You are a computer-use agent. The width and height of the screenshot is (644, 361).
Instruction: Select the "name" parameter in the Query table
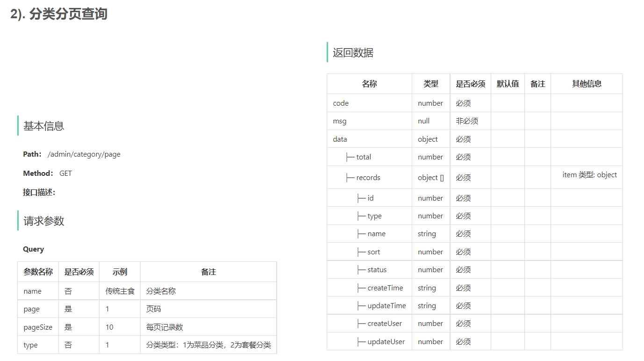pos(33,291)
